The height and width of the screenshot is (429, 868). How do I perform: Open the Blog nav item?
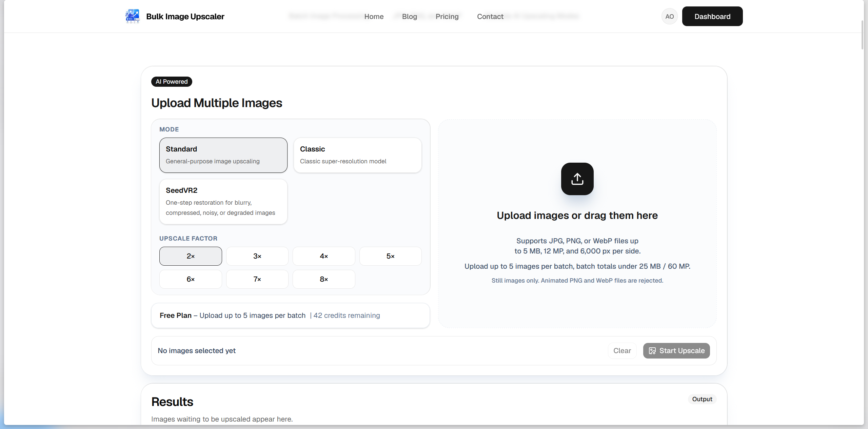409,16
